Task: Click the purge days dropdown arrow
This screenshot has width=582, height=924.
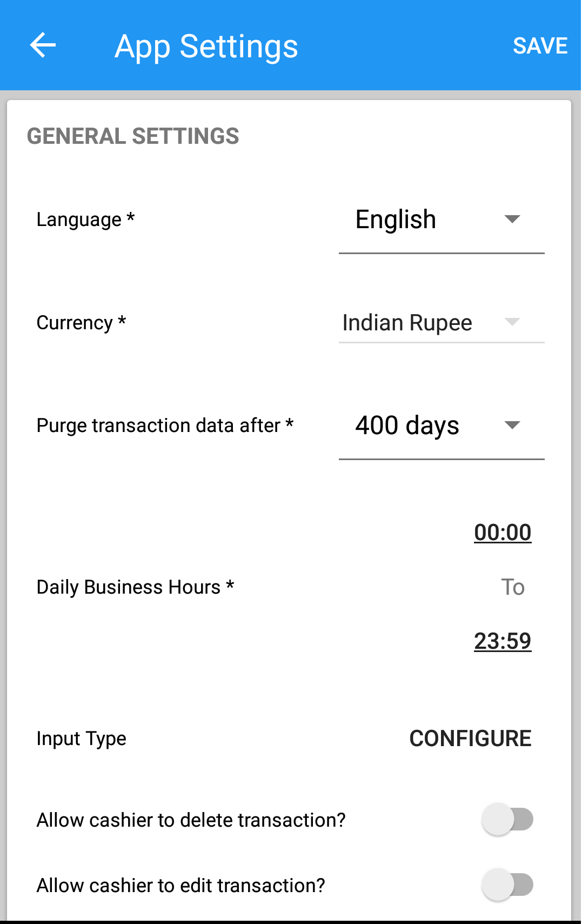Action: (512, 425)
